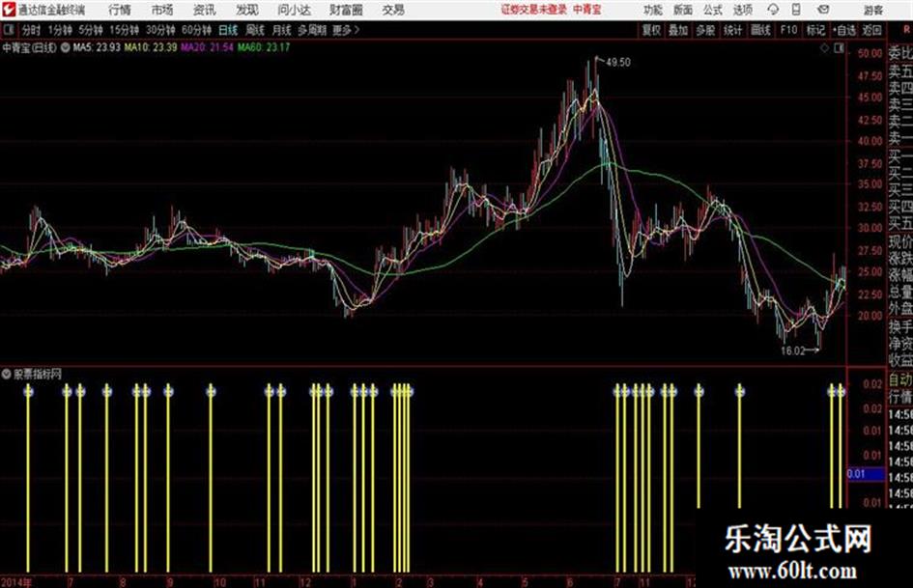Click the 复权 button
913x588 pixels.
point(651,30)
